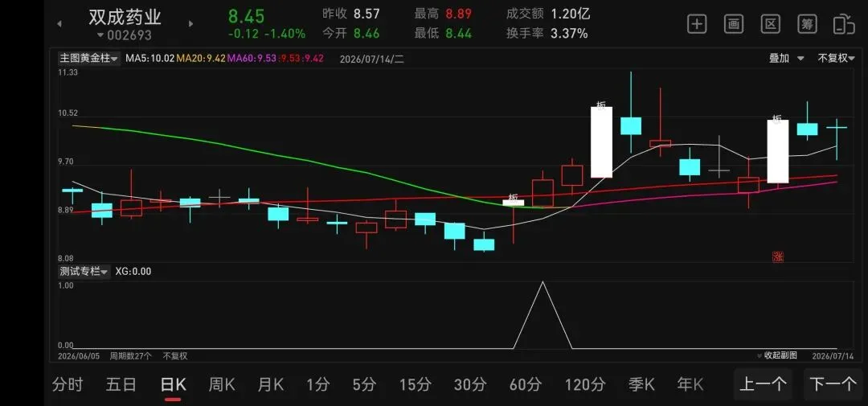Select the 120分 period tab
868x406 pixels.
tap(585, 384)
